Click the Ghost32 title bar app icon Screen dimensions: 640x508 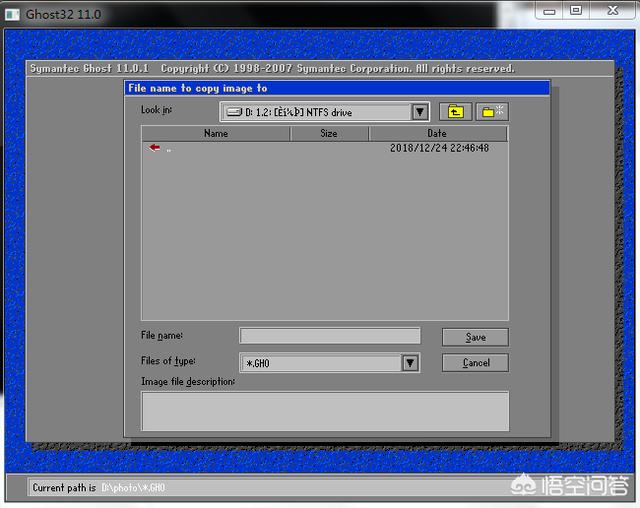click(x=12, y=15)
